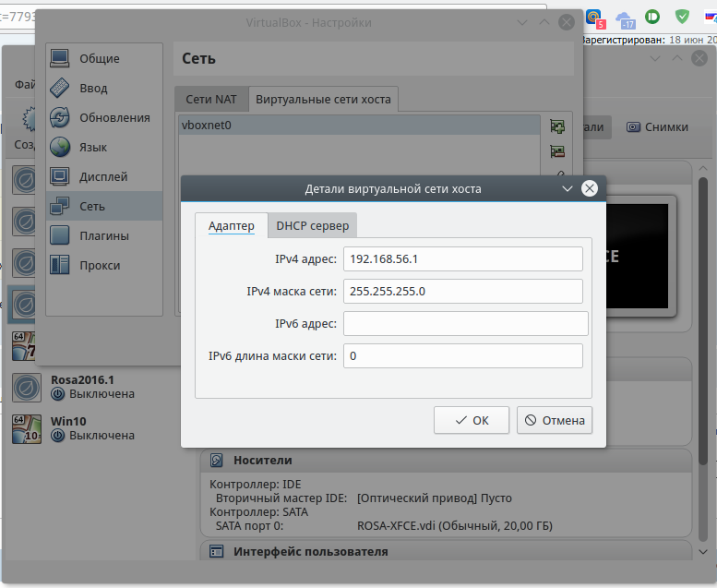Click the green circle browser extension icon
This screenshot has width=717, height=588.
point(652,17)
